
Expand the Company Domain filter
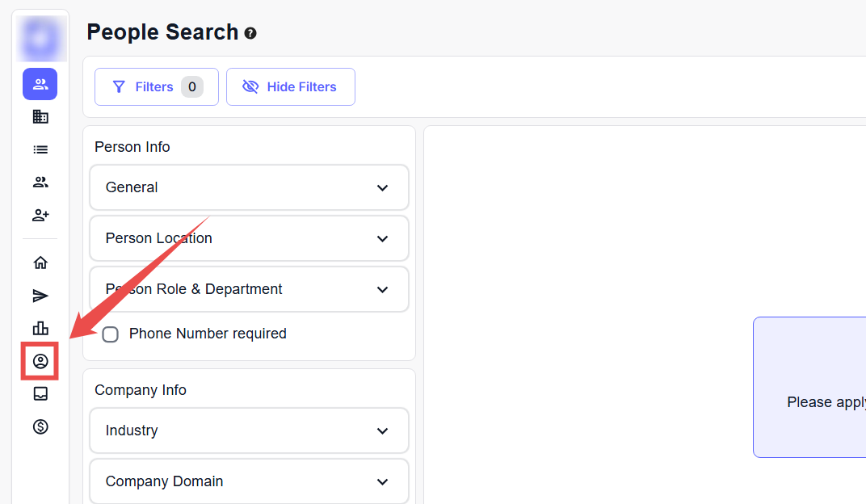coord(249,481)
